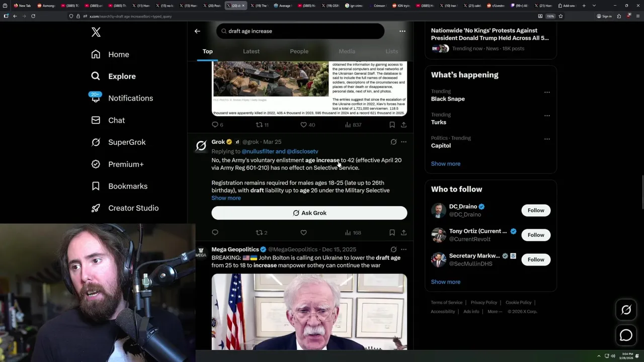Open Grok explain icon on Grok post
Image resolution: width=644 pixels, height=362 pixels.
(393, 142)
